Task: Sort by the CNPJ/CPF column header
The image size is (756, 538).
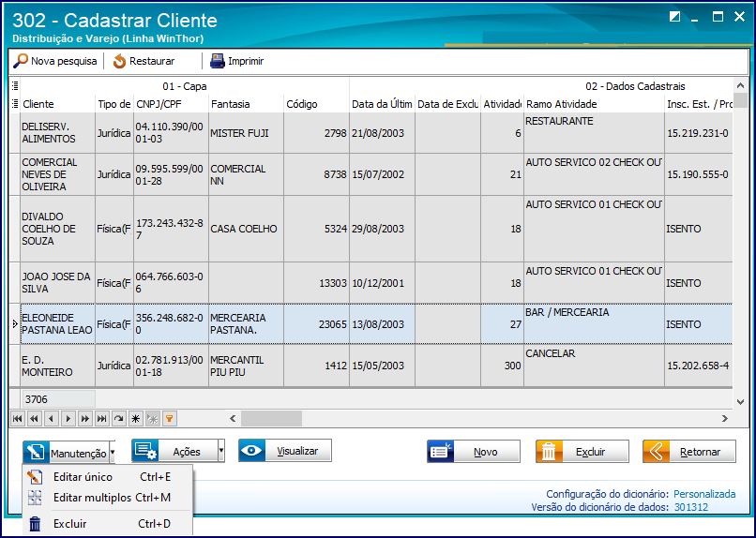Action: coord(171,103)
